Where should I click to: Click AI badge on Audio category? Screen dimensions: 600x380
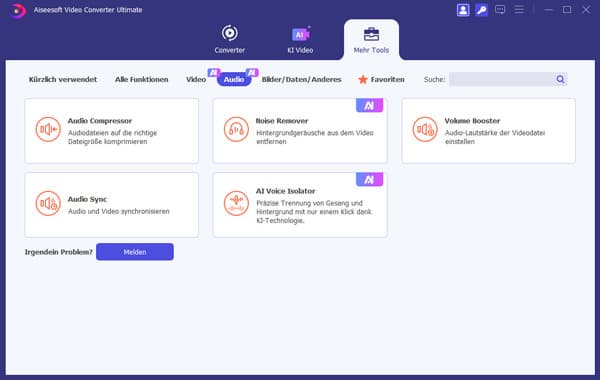click(x=252, y=72)
